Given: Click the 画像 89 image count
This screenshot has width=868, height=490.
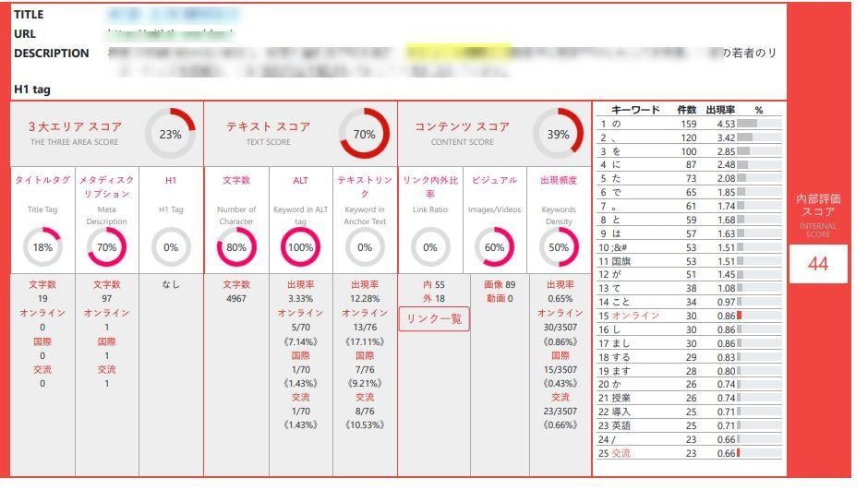Looking at the screenshot, I should (500, 285).
